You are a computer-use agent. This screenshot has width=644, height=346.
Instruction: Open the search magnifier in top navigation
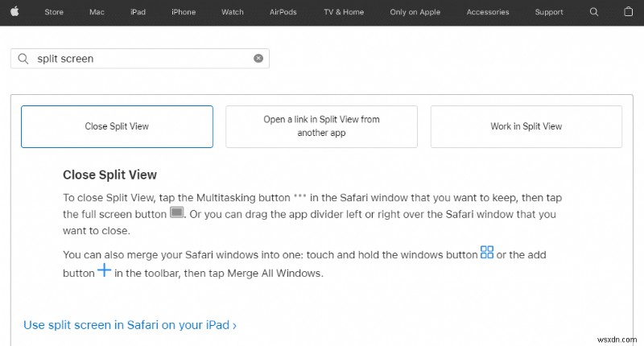(594, 12)
